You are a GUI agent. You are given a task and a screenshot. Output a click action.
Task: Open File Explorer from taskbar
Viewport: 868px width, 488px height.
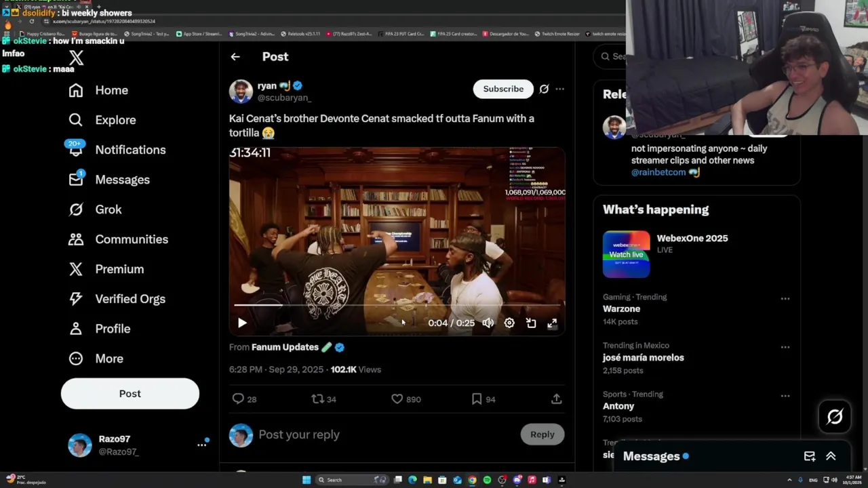(x=427, y=480)
